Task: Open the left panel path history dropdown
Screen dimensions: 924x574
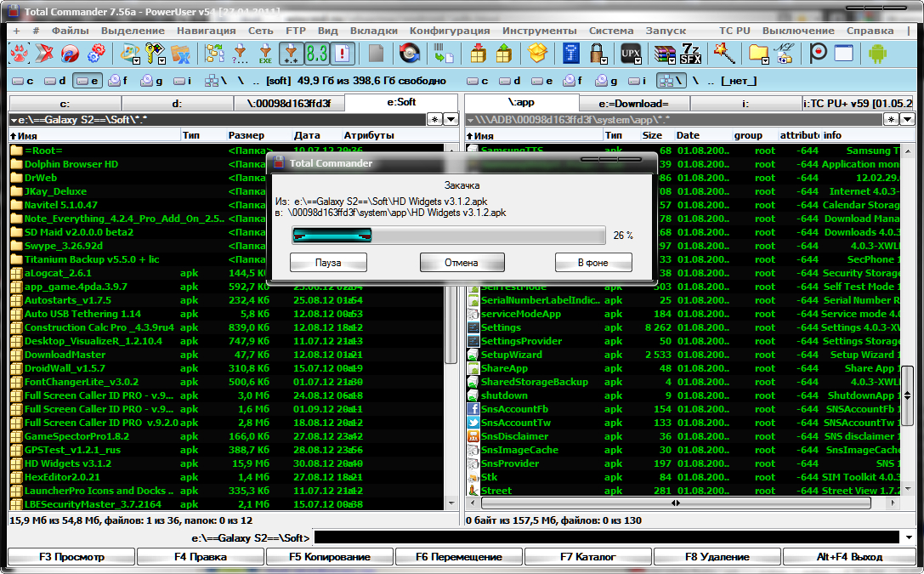Action: [451, 120]
